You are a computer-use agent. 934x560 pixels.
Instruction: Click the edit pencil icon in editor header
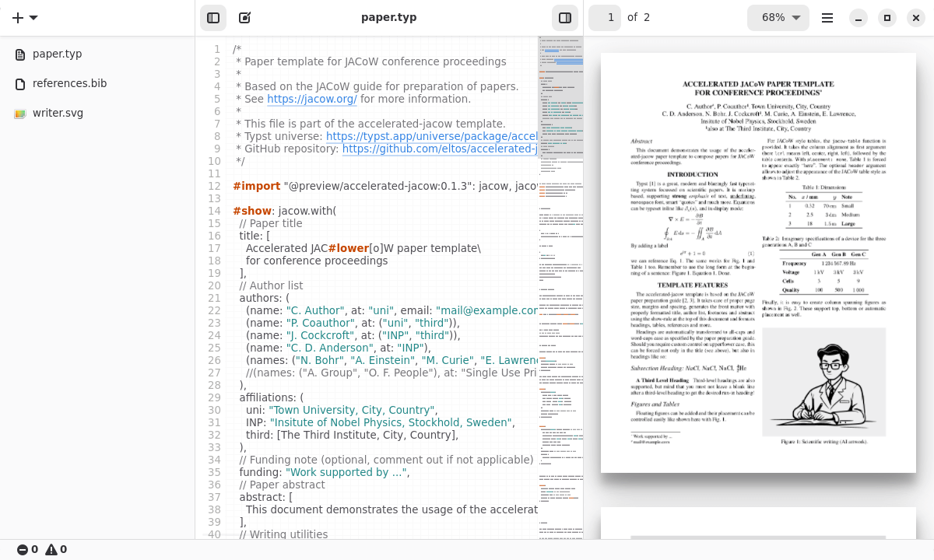pos(244,18)
